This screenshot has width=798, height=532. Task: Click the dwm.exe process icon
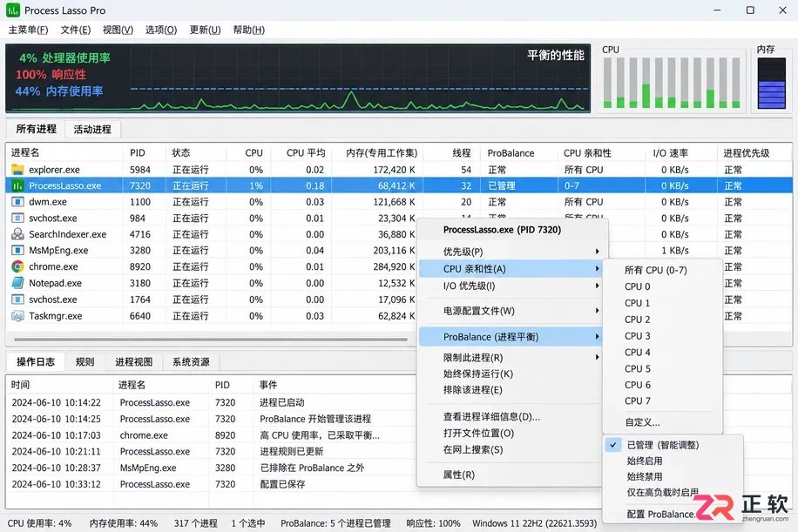click(17, 202)
